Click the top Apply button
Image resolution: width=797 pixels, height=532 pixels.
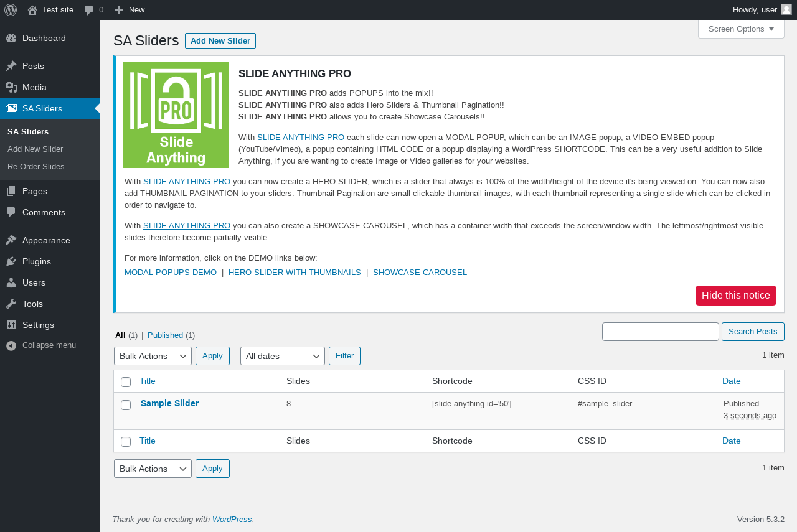(212, 356)
